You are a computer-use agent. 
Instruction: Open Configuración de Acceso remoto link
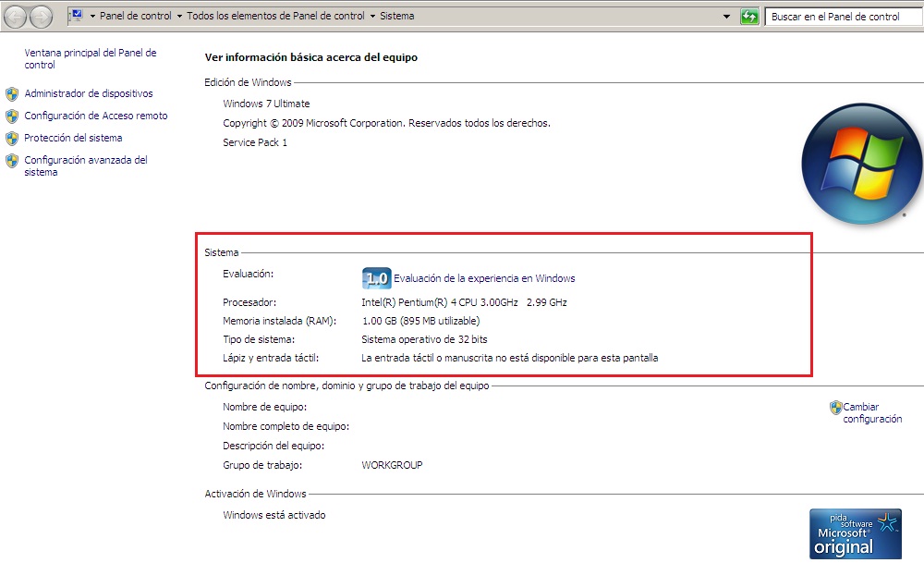point(96,116)
